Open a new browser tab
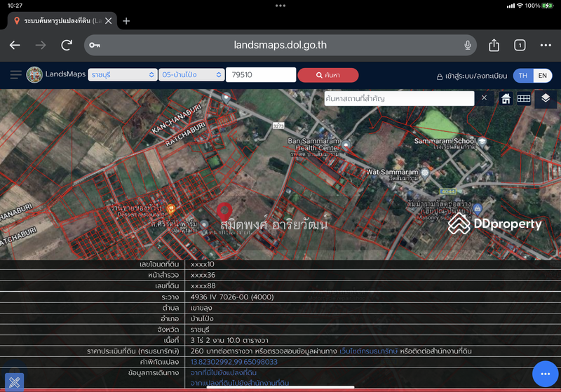This screenshot has height=392, width=561. point(126,21)
